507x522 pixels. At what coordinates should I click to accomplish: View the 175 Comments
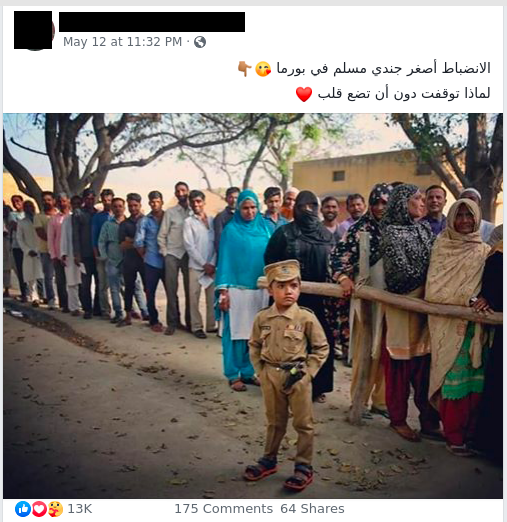pyautogui.click(x=224, y=509)
